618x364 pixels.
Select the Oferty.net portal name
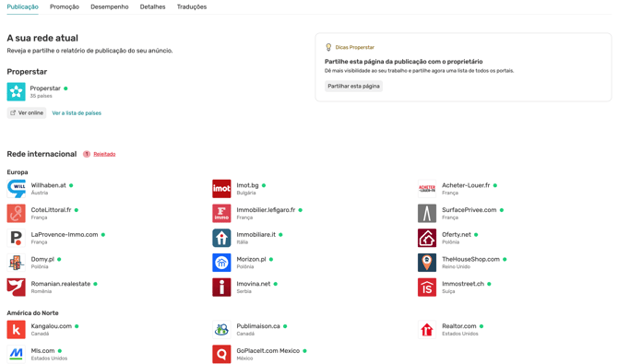457,234
